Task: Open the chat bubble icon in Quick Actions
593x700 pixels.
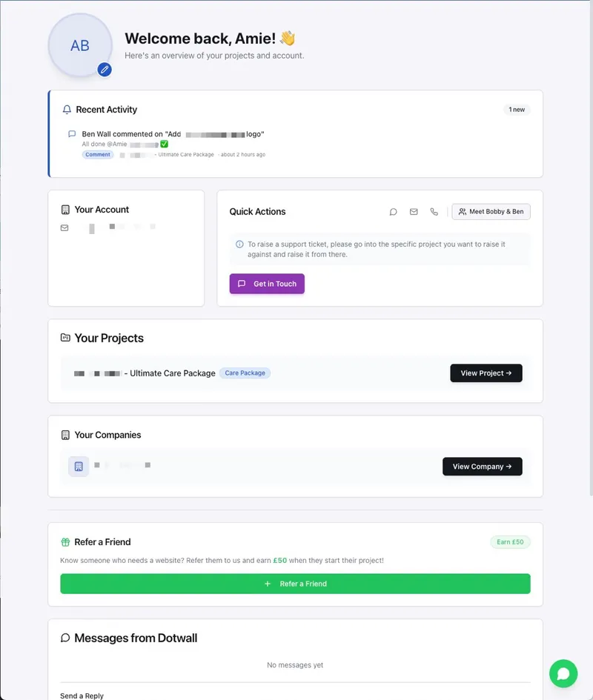Action: coord(393,211)
